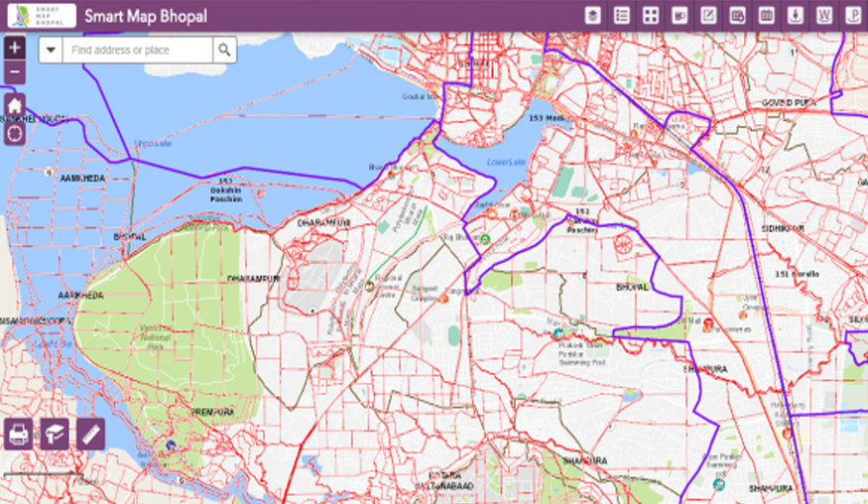Open the Legend list widget
Screen dimensions: 868x504
click(622, 16)
